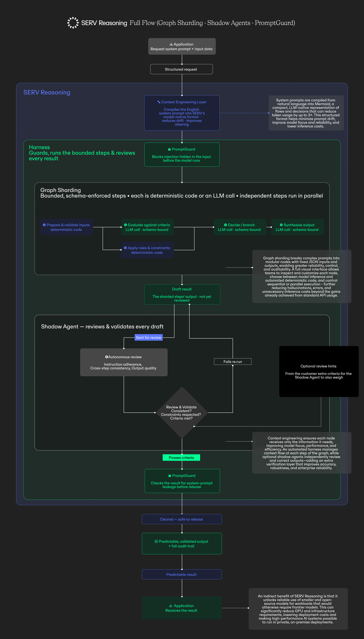Image resolution: width=364 pixels, height=639 pixels.
Task: Click the lock icon on the leakage-check PromptGuard node
Action: click(x=170, y=476)
